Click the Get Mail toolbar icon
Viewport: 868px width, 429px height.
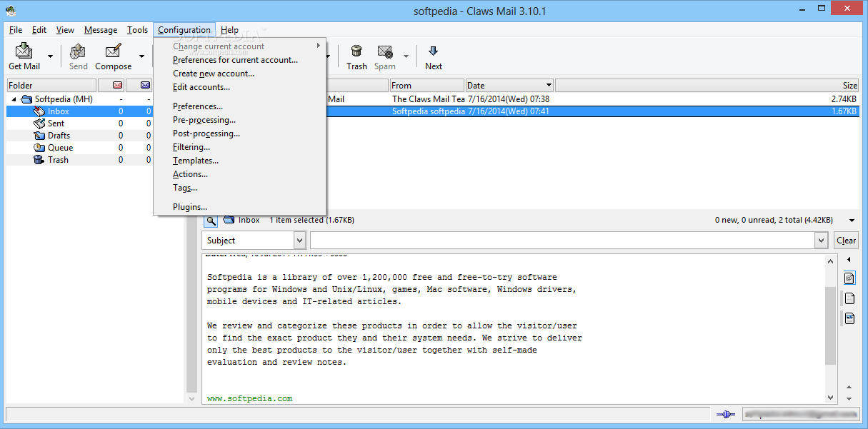(24, 51)
